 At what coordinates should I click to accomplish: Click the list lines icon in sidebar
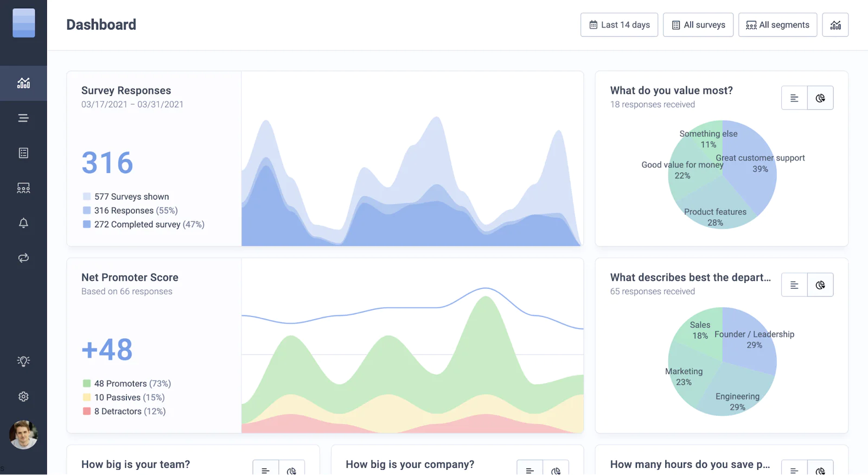coord(23,118)
